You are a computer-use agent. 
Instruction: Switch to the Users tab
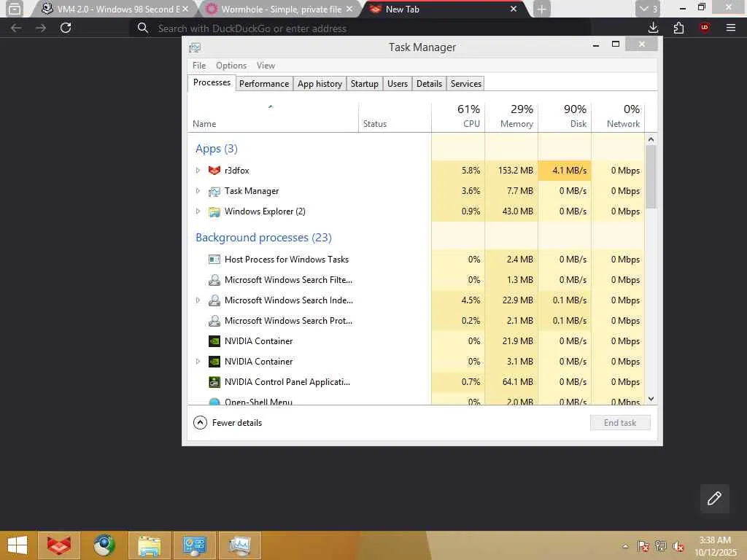pyautogui.click(x=398, y=84)
